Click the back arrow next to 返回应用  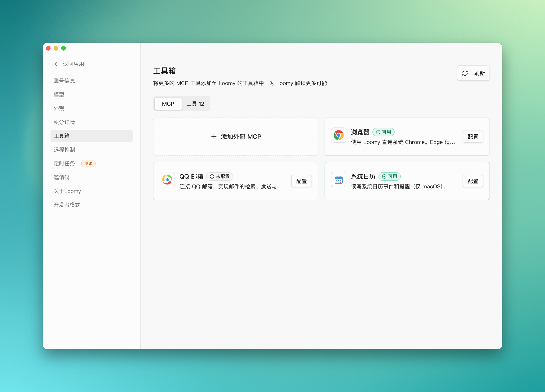coord(56,64)
